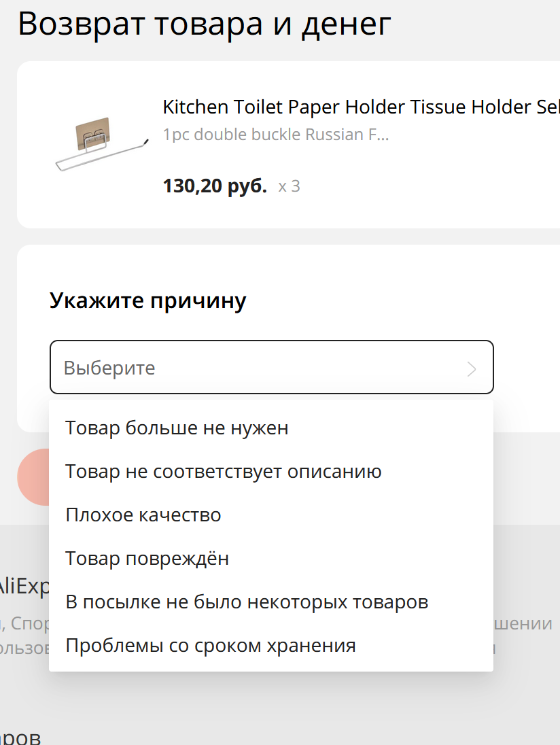Click the chevron arrow in reason dropdown
The height and width of the screenshot is (745, 560).
point(472,369)
